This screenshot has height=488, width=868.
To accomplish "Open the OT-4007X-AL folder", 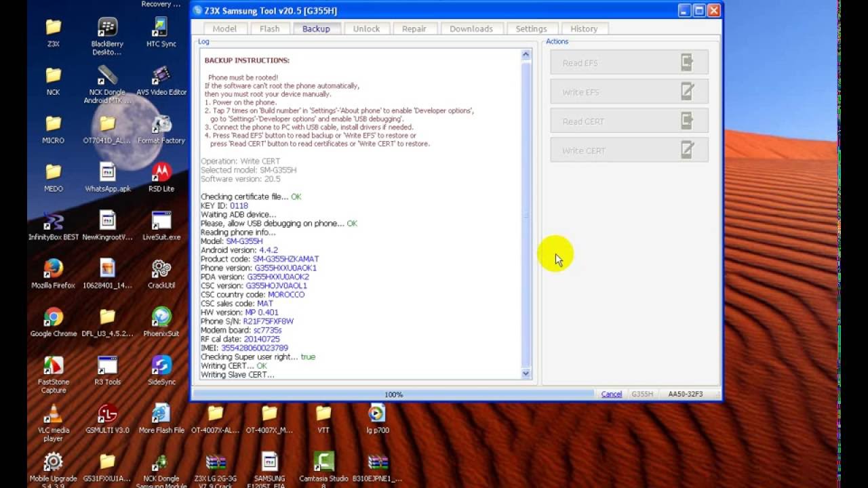I will coord(216,418).
